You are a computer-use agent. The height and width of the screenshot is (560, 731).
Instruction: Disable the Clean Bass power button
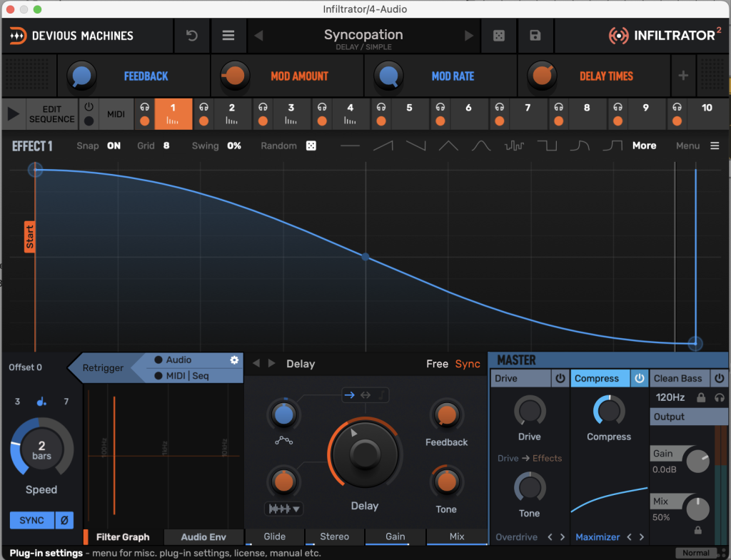tap(720, 379)
